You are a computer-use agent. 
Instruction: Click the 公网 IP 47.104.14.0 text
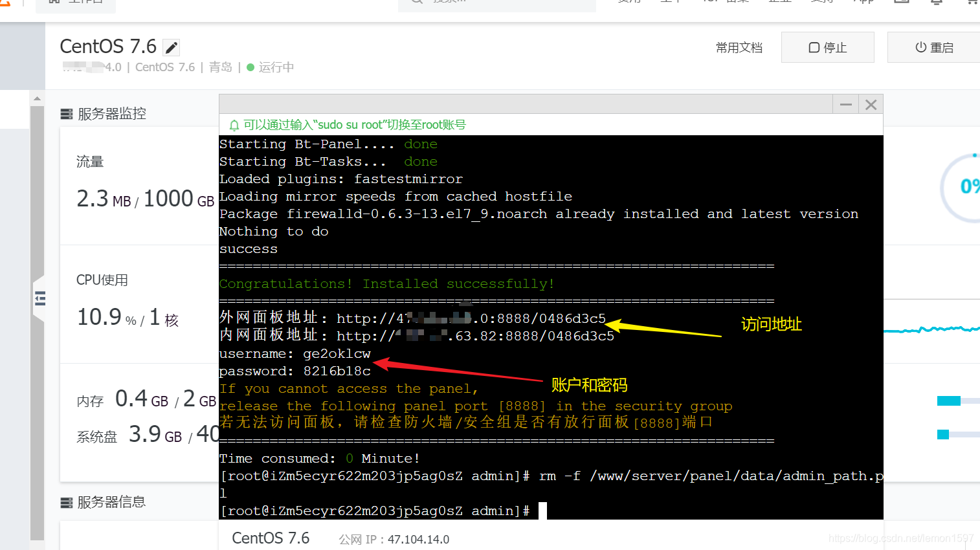[x=394, y=540]
